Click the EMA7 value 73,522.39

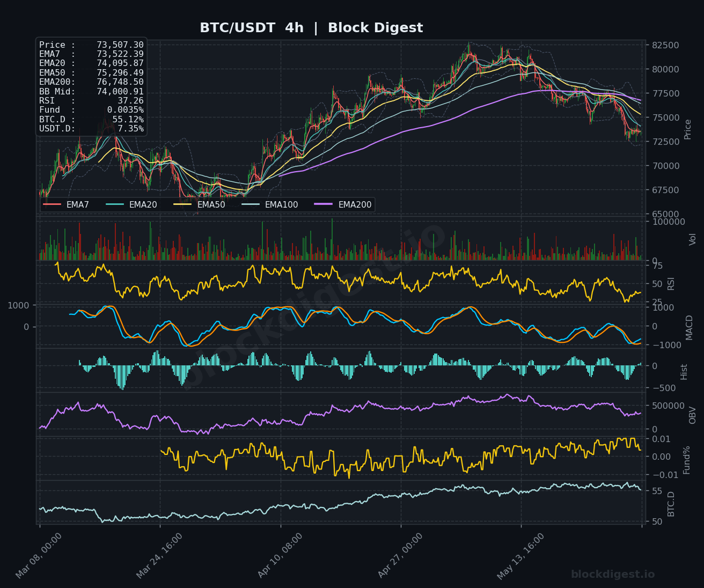120,54
